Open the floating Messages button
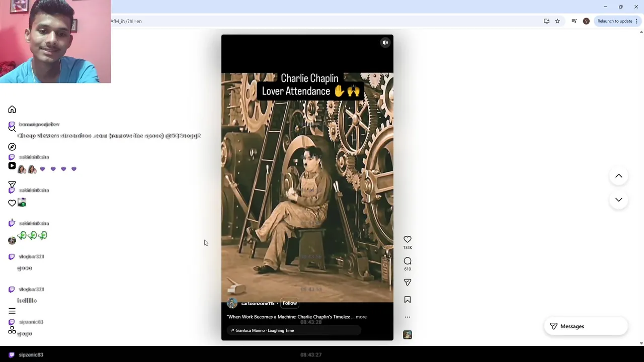 [586, 326]
